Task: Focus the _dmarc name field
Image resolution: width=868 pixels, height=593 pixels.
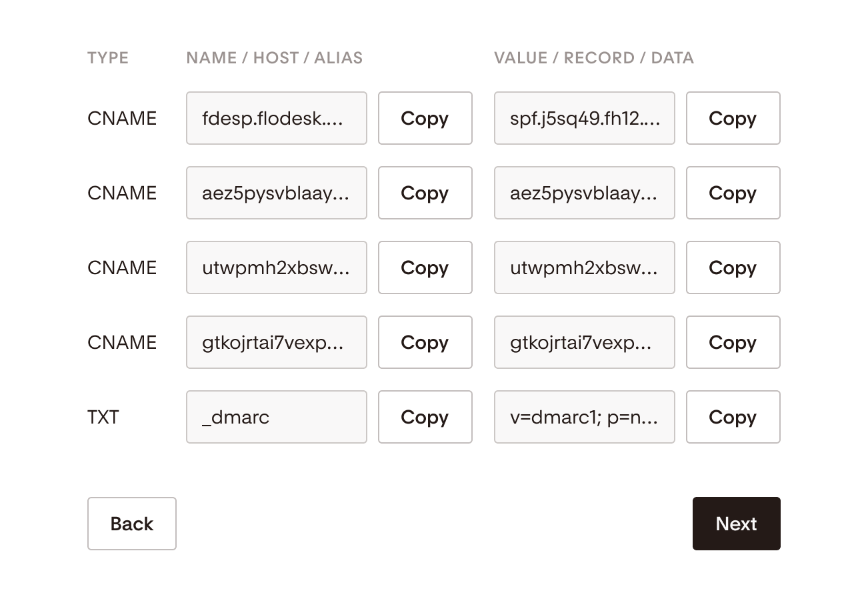Action: (x=277, y=417)
